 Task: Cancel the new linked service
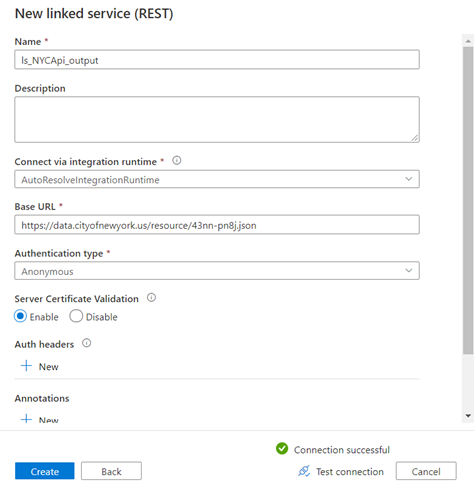click(426, 471)
